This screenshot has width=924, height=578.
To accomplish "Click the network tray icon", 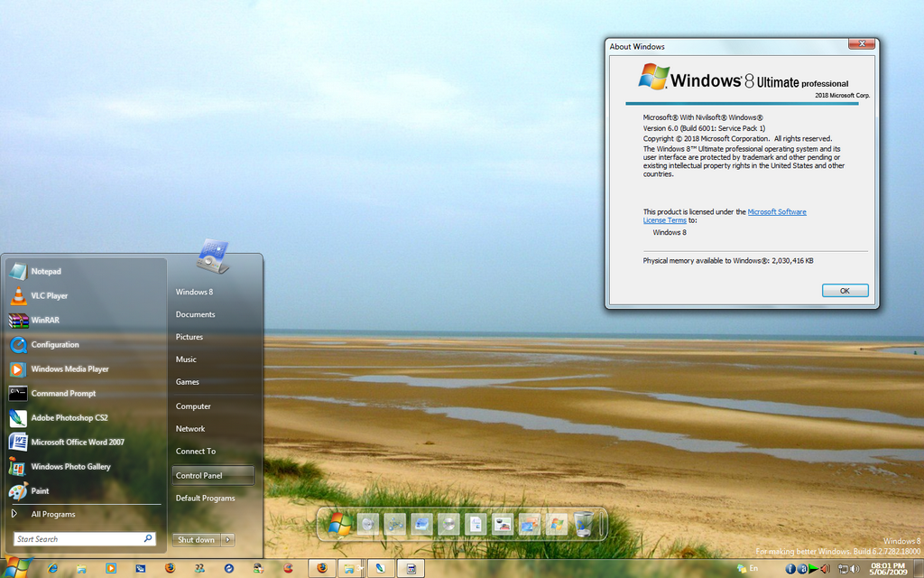I will pyautogui.click(x=843, y=569).
